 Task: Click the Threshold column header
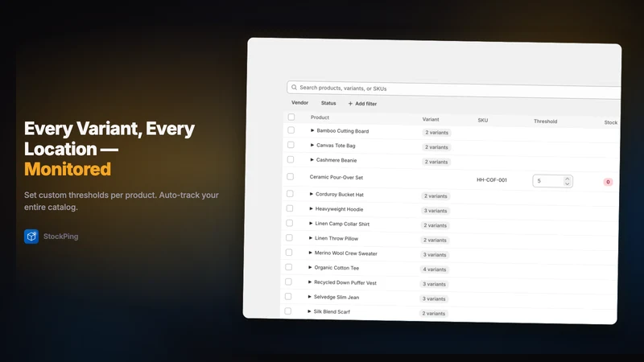[545, 121]
